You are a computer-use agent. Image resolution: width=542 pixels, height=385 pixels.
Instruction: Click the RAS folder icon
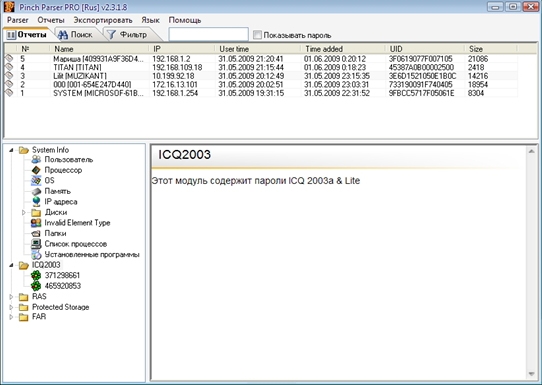[24, 297]
